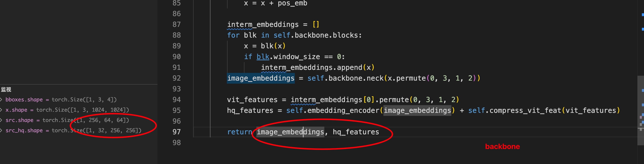Click line number 92 in gutter
This screenshot has height=164, width=644.
click(176, 78)
